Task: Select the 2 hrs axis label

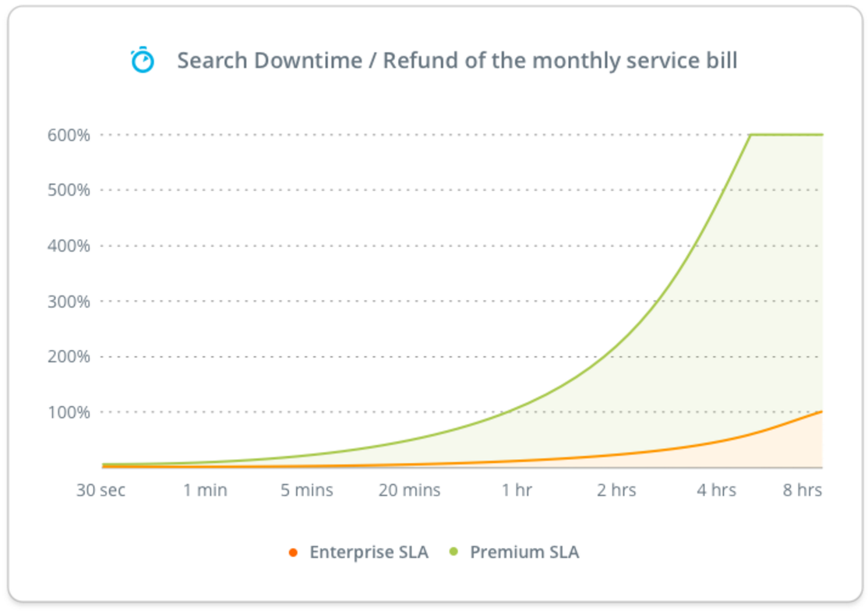Action: 616,490
